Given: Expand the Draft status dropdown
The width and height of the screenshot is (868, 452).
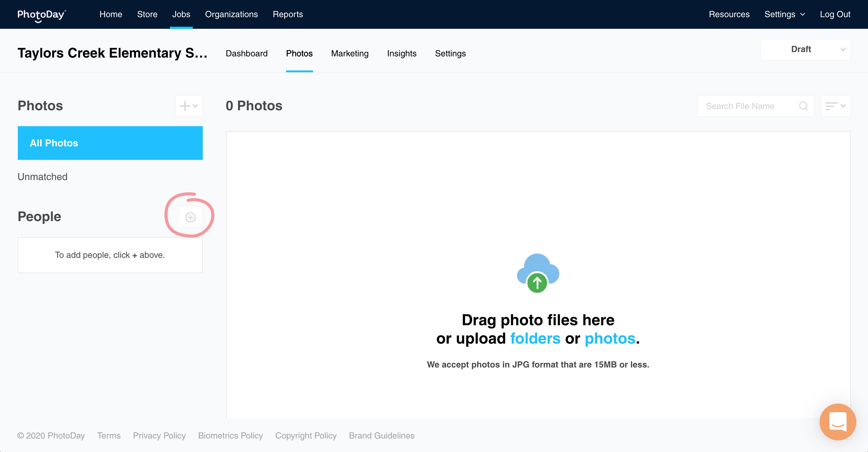Looking at the screenshot, I should coord(805,50).
